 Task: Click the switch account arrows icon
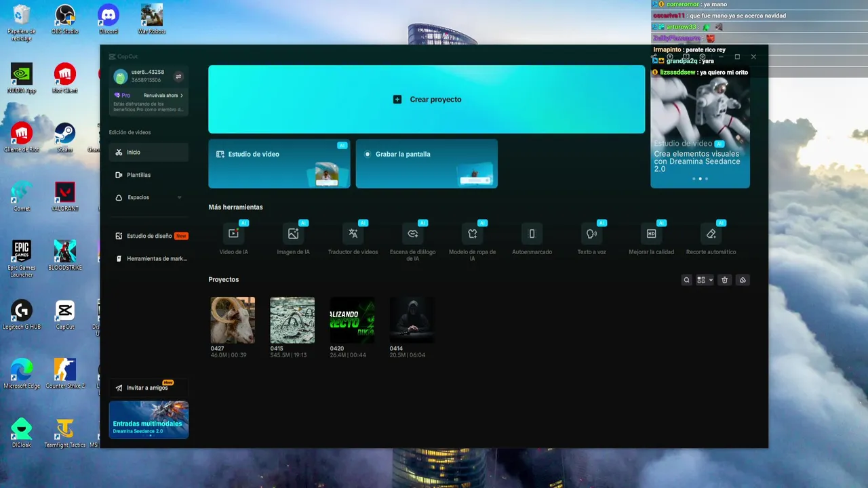[x=178, y=77]
